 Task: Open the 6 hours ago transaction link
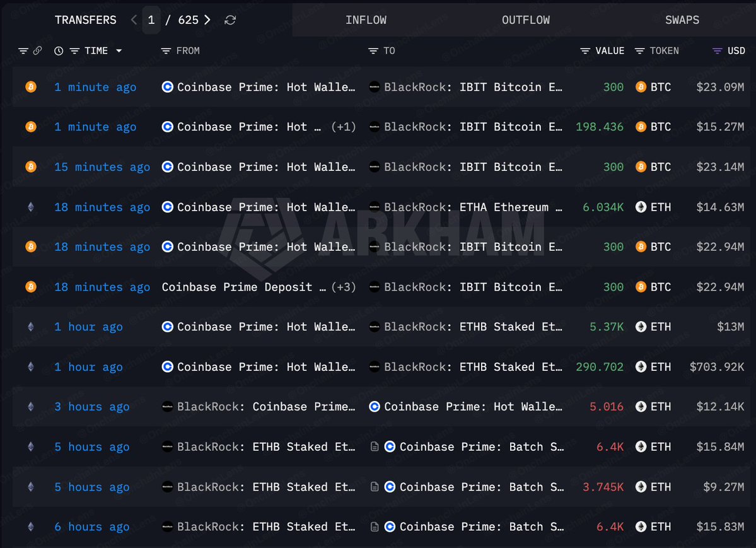[92, 527]
